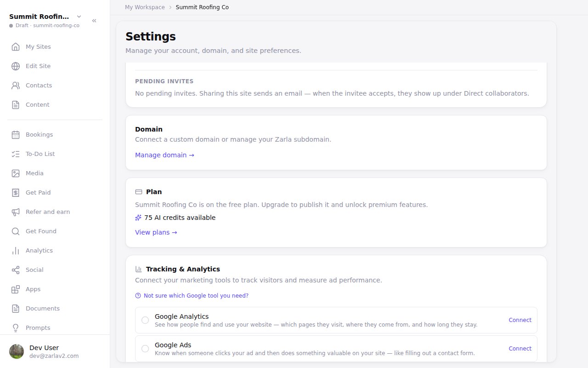Click the Get Paid dollar icon
Viewport: 588px width, 368px height.
click(16, 193)
